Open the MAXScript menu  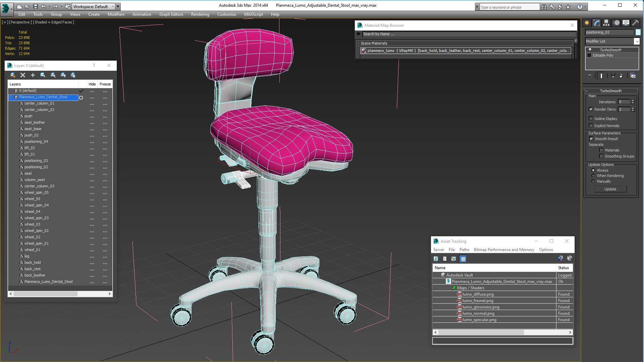pyautogui.click(x=253, y=14)
